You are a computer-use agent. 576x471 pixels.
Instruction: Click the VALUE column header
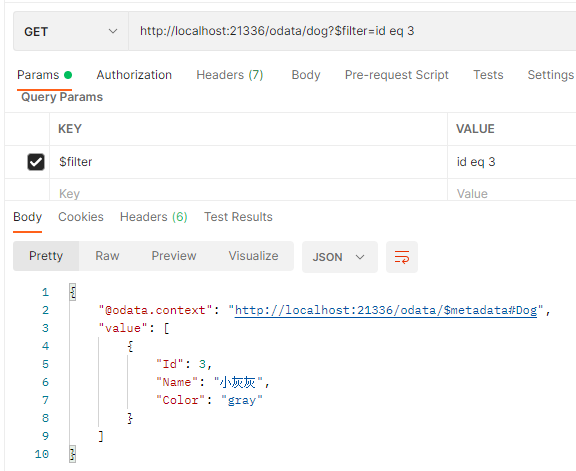coord(475,129)
